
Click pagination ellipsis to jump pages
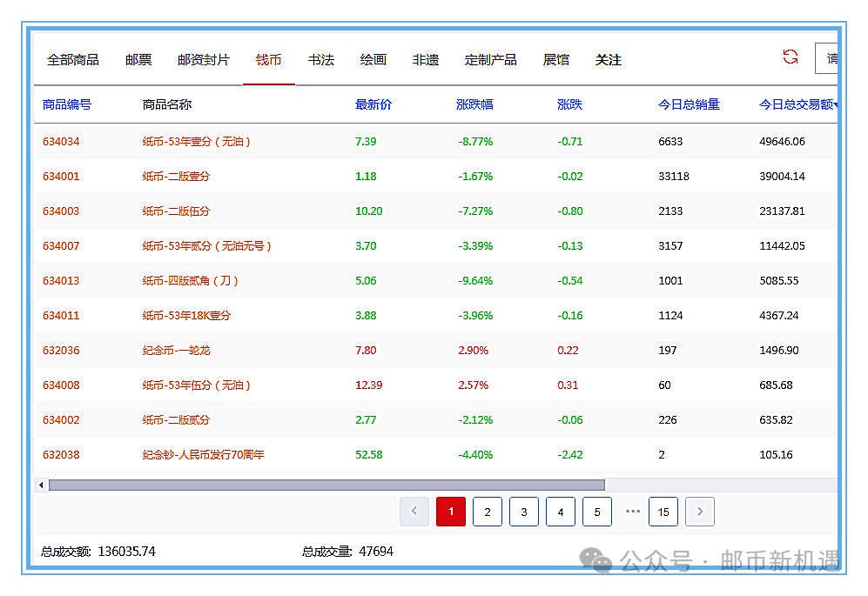click(633, 512)
